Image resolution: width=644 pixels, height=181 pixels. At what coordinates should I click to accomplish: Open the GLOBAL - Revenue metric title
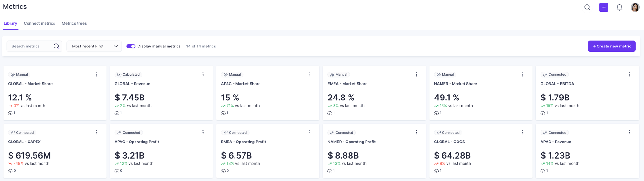point(132,84)
